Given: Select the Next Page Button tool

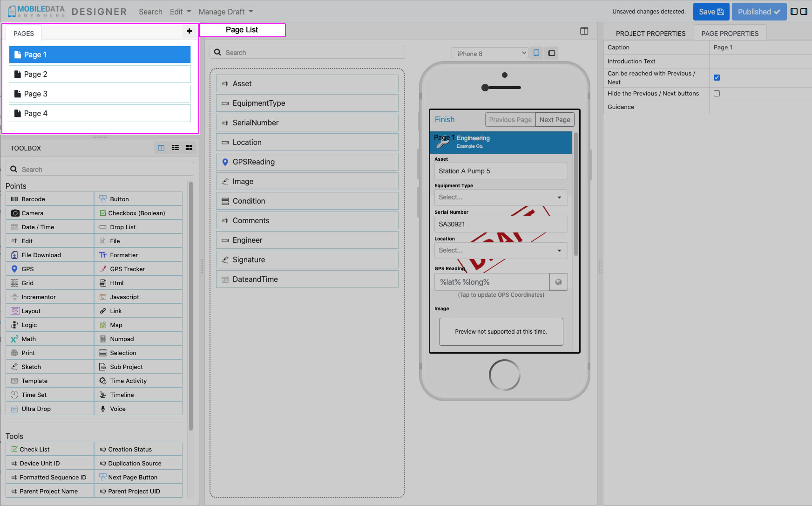Looking at the screenshot, I should tap(138, 477).
